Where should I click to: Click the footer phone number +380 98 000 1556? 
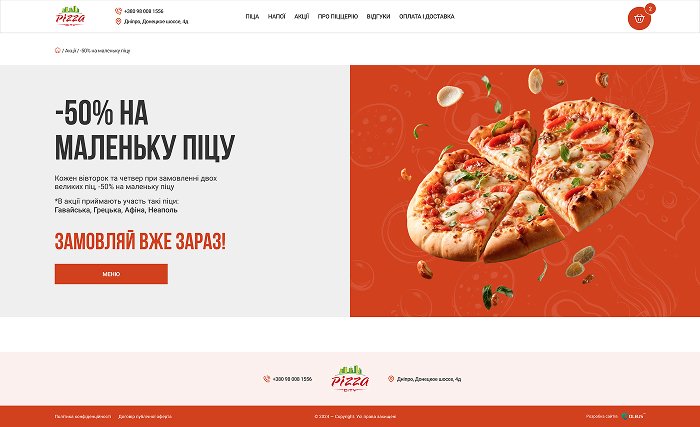[292, 379]
